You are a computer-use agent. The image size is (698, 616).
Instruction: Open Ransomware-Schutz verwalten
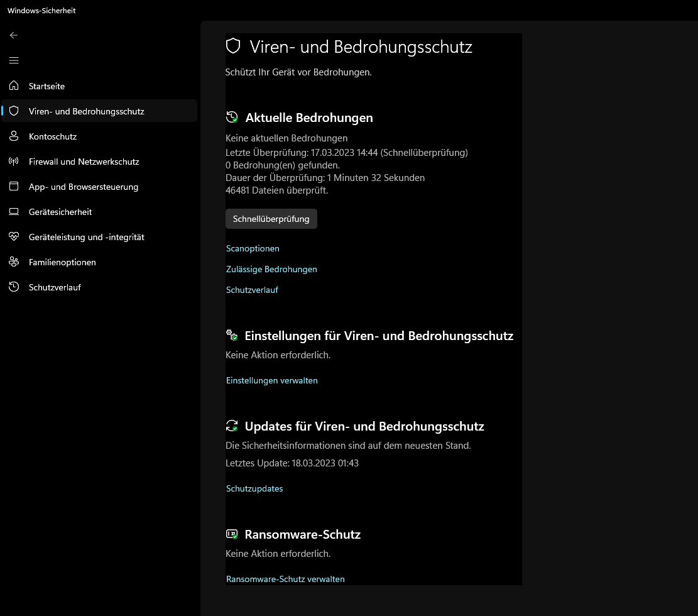tap(285, 579)
